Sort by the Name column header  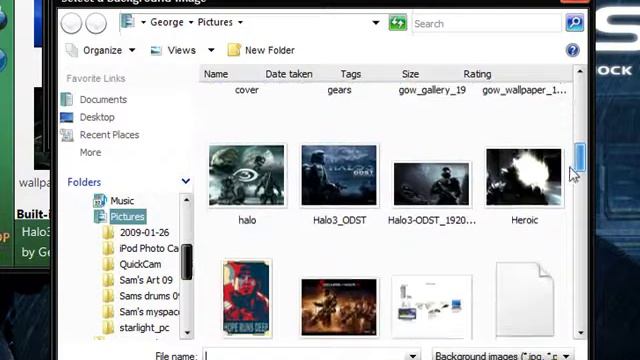pos(216,74)
